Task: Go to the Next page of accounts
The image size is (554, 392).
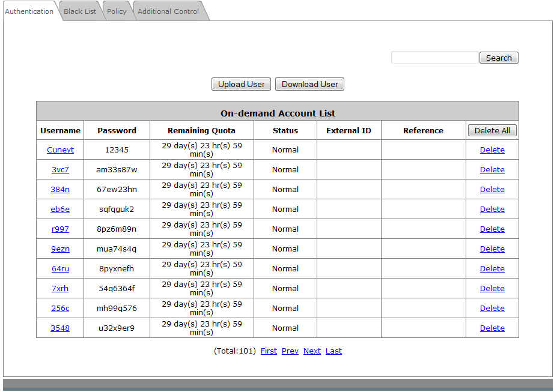Action: tap(312, 351)
